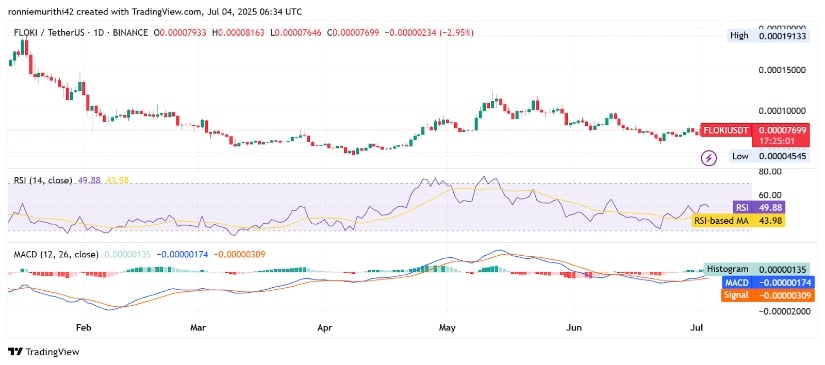Click the 60.00 RSI axis label
This screenshot has width=825, height=365.
(769, 195)
